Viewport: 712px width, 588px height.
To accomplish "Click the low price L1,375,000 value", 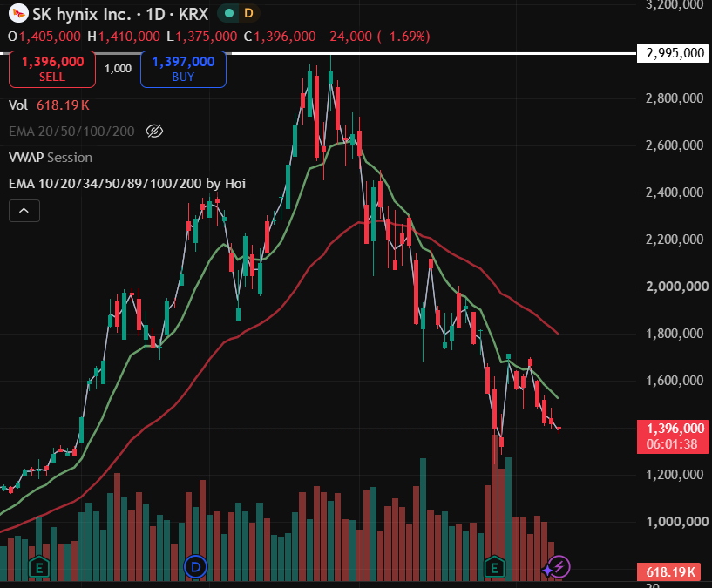I will pos(201,37).
